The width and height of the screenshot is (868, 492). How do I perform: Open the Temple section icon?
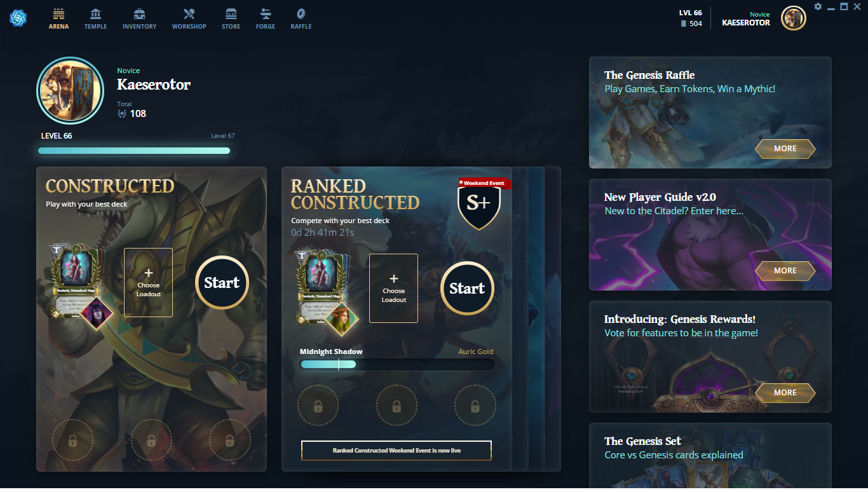click(x=95, y=14)
